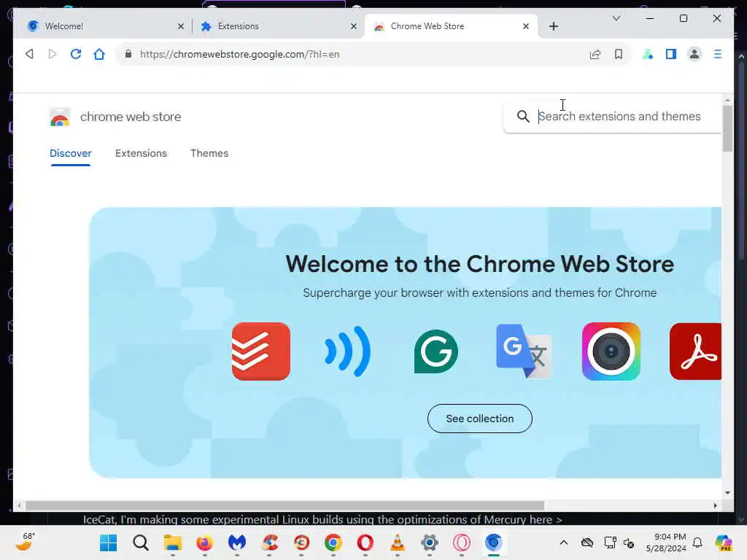Viewport: 747px width, 560px height.
Task: Open the red Opera taskbar icon
Action: point(365,542)
